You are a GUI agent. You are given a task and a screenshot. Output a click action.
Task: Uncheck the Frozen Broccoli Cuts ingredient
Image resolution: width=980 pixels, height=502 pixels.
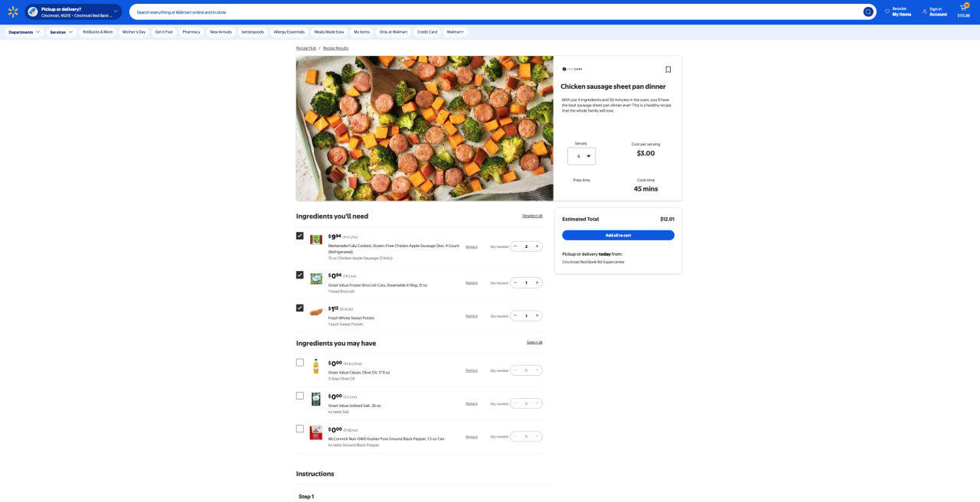[300, 275]
